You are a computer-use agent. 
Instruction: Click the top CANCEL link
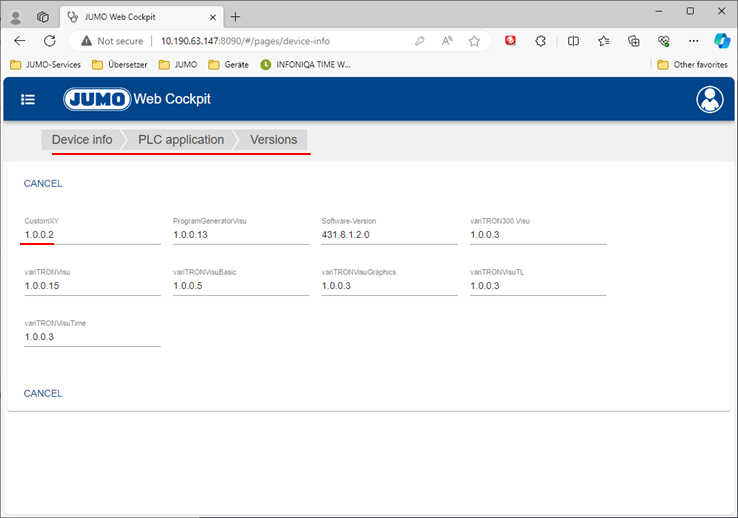coord(43,184)
